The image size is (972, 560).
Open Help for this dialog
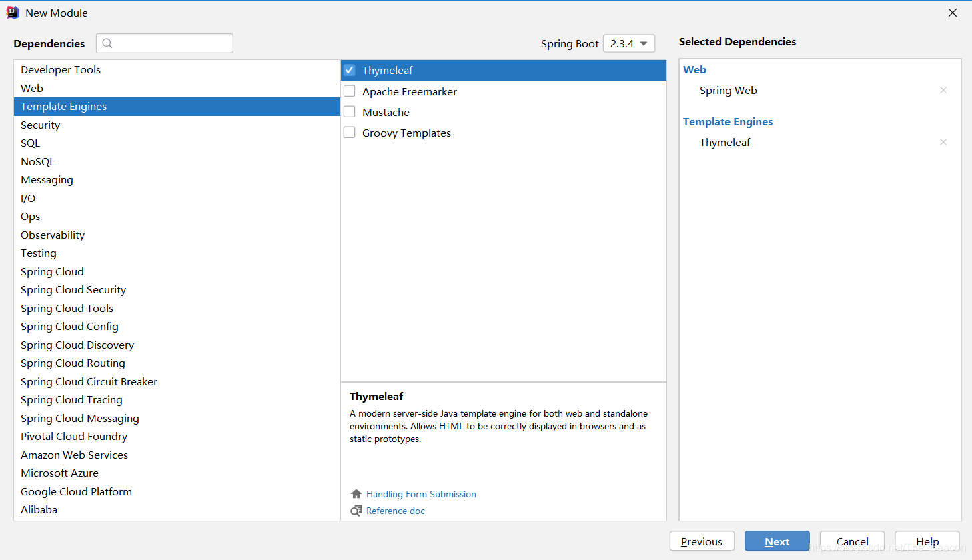pyautogui.click(x=927, y=541)
